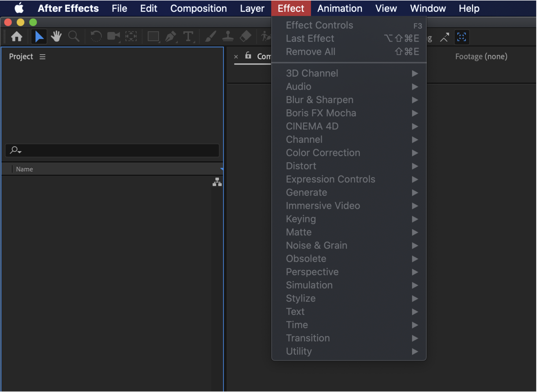Open the Composition menu
Image resolution: width=537 pixels, height=392 pixels.
(x=198, y=8)
